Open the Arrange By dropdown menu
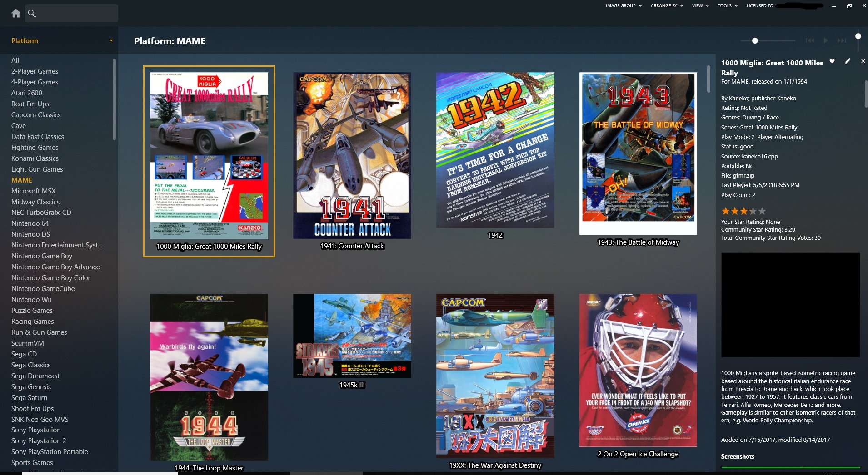 [x=667, y=5]
